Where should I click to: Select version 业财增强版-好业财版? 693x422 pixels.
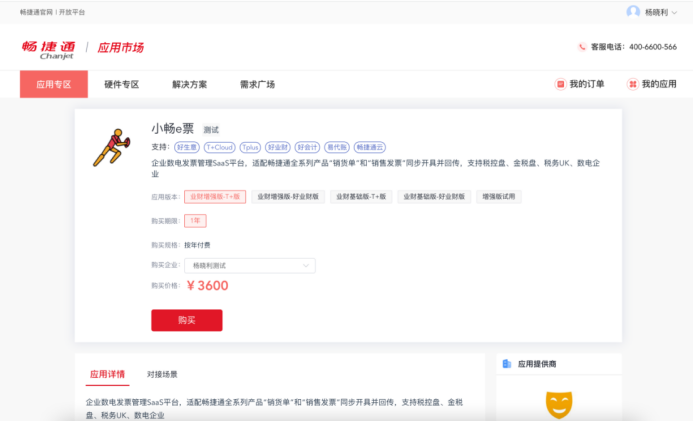click(x=288, y=197)
